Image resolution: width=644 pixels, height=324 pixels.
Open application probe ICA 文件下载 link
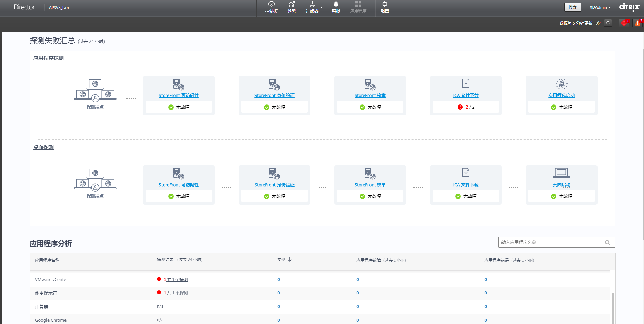point(466,96)
